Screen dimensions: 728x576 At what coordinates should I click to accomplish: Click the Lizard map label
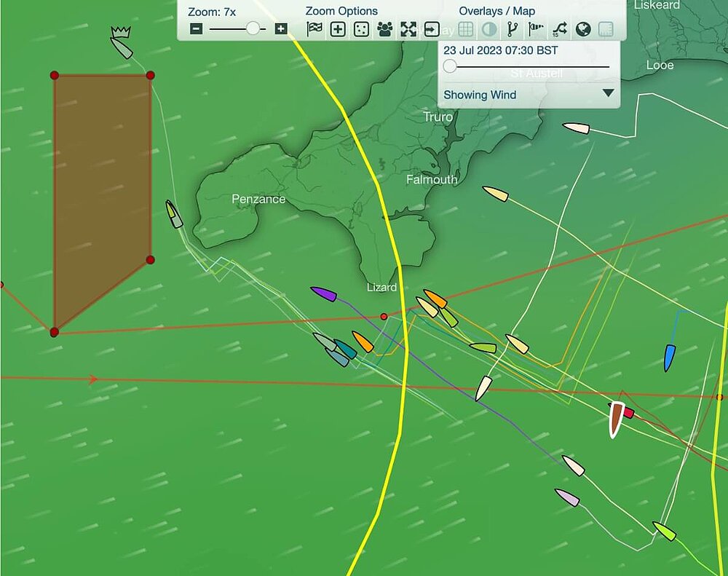point(381,287)
